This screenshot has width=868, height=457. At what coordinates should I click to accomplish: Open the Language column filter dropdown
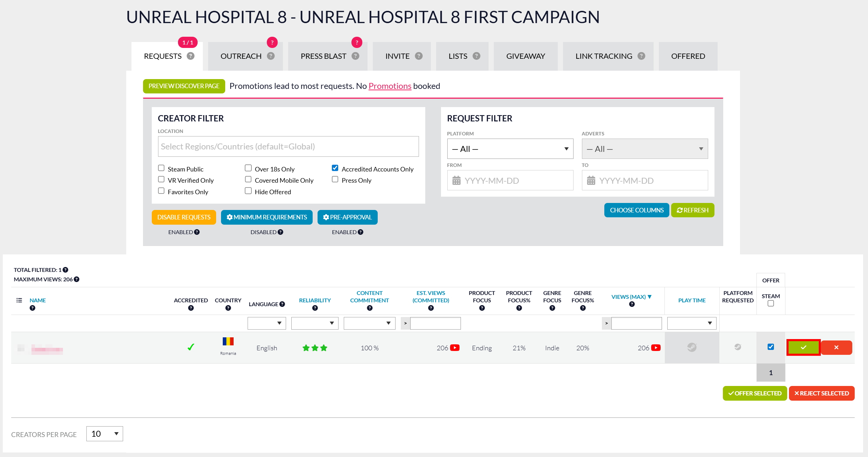pyautogui.click(x=266, y=323)
